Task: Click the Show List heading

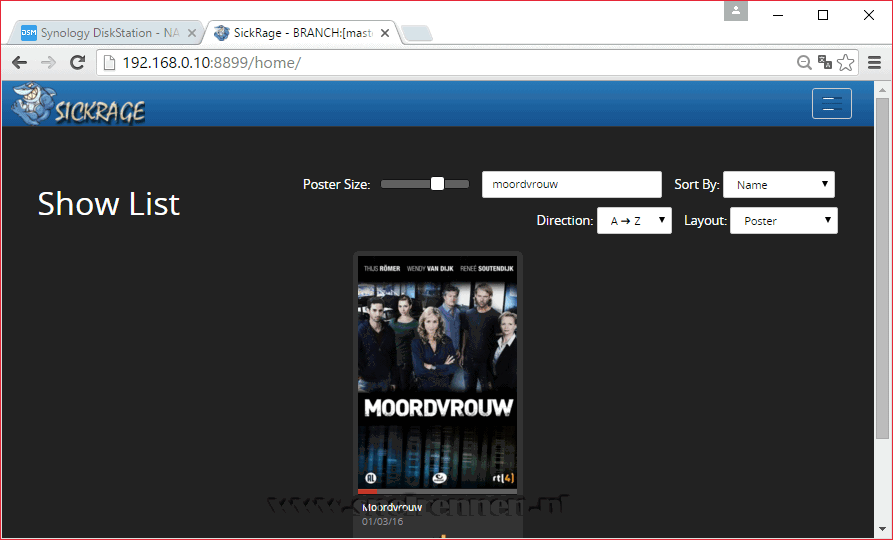Action: point(109,203)
